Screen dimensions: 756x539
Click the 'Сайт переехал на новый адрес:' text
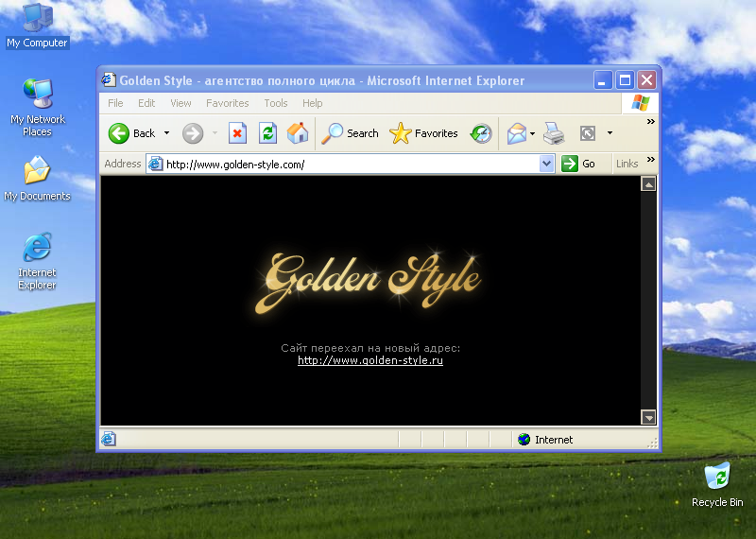[x=370, y=348]
